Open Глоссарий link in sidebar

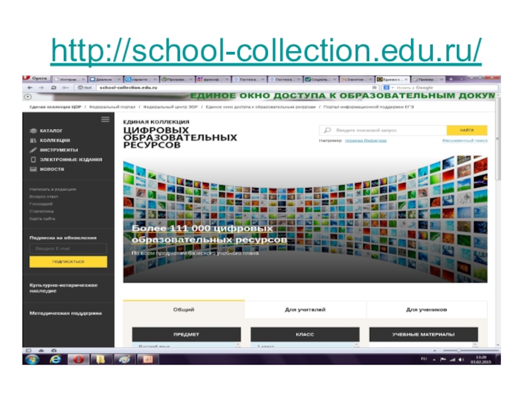[x=41, y=204]
